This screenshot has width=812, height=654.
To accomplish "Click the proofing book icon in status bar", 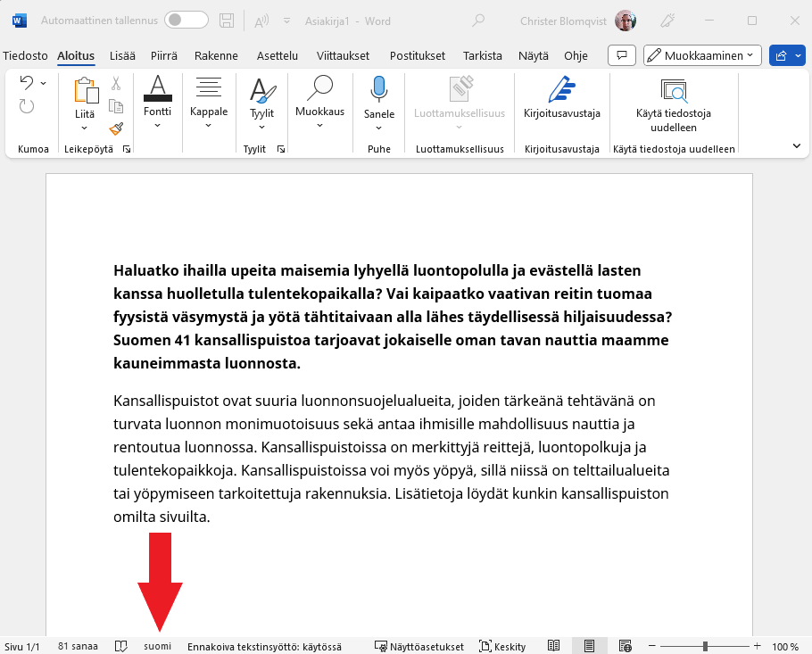I will point(120,646).
